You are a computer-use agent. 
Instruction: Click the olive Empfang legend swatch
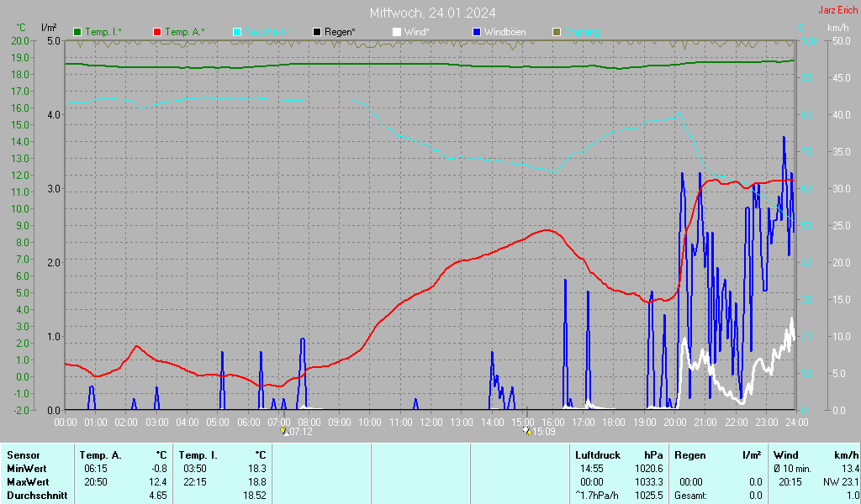coord(557,33)
